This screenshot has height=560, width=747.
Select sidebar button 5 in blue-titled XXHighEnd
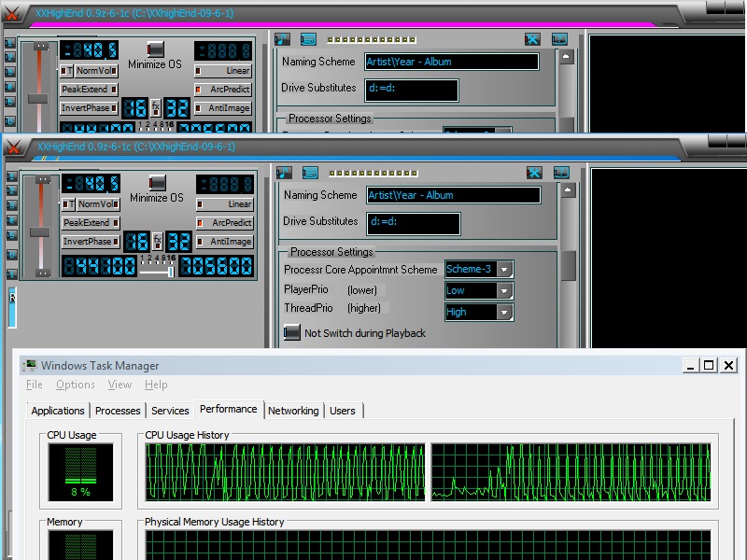tap(12, 235)
